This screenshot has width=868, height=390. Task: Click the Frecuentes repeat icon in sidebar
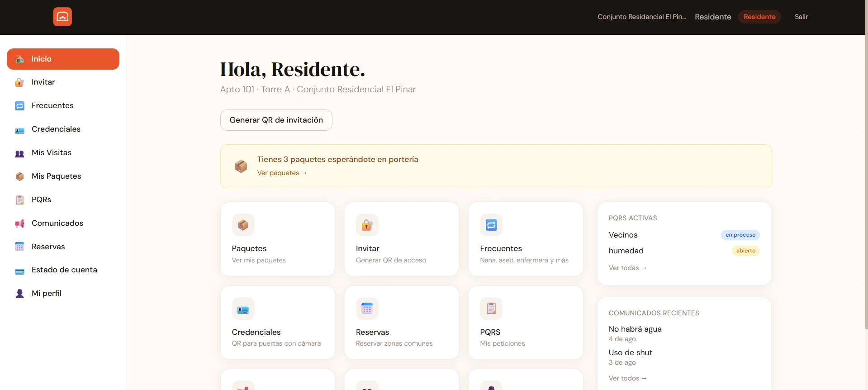pos(20,106)
